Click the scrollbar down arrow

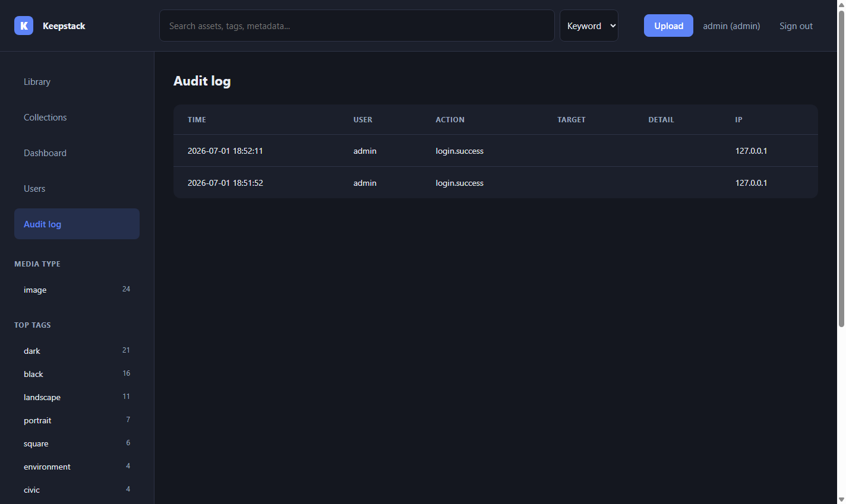click(x=841, y=499)
